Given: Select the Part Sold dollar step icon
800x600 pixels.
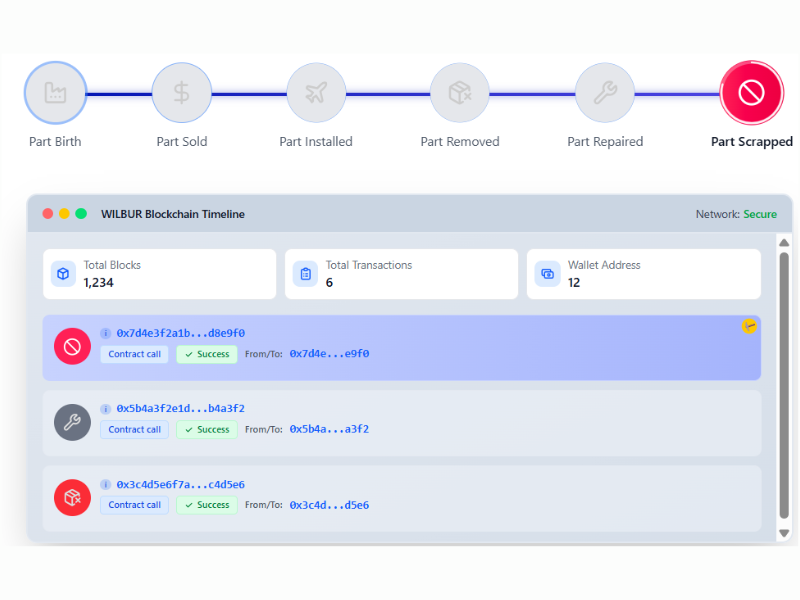Looking at the screenshot, I should pyautogui.click(x=182, y=93).
